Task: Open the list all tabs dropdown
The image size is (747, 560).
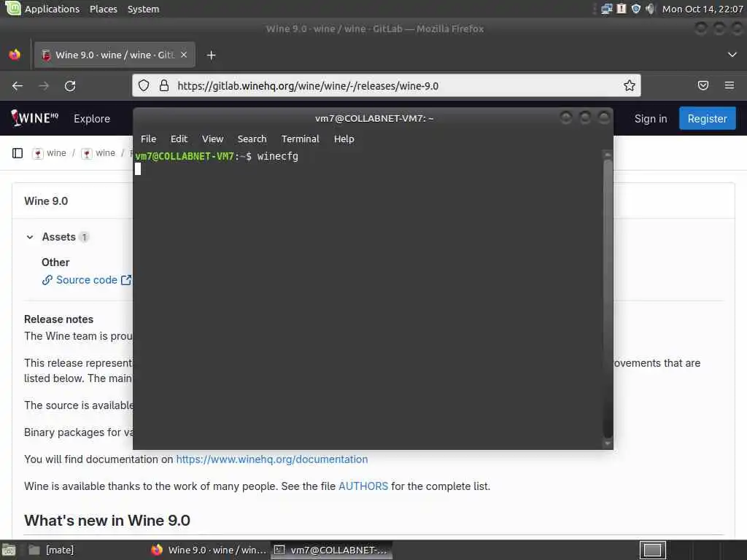Action: (x=732, y=55)
